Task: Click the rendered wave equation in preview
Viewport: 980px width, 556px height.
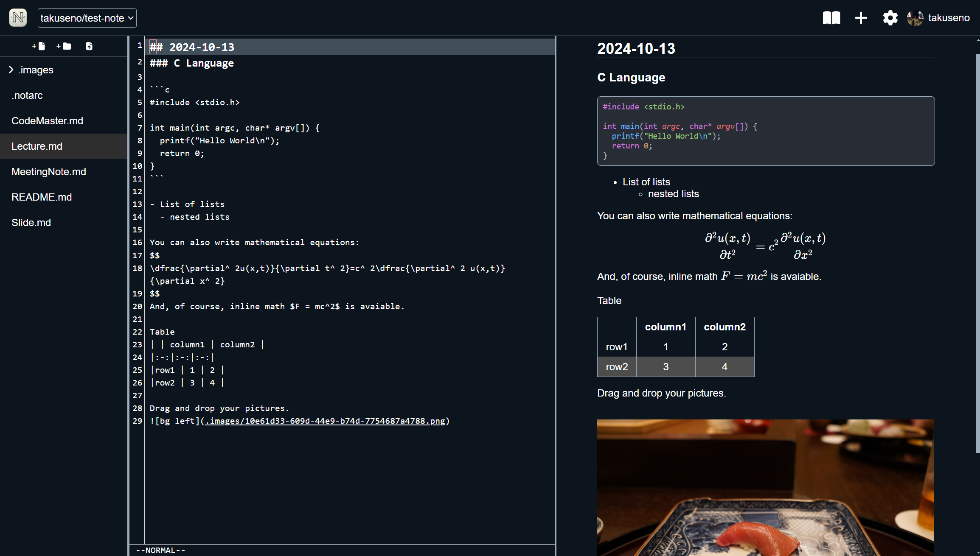Action: click(x=765, y=246)
